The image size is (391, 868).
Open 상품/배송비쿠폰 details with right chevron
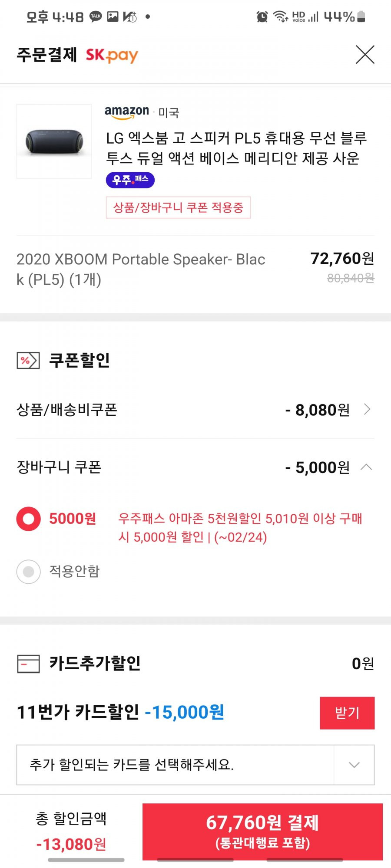coord(367,409)
